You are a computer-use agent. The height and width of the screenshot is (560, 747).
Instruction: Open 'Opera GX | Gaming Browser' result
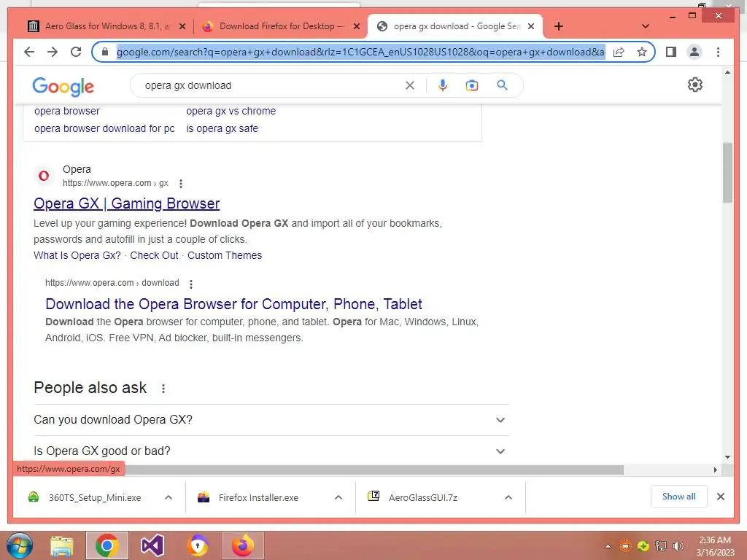(x=127, y=204)
